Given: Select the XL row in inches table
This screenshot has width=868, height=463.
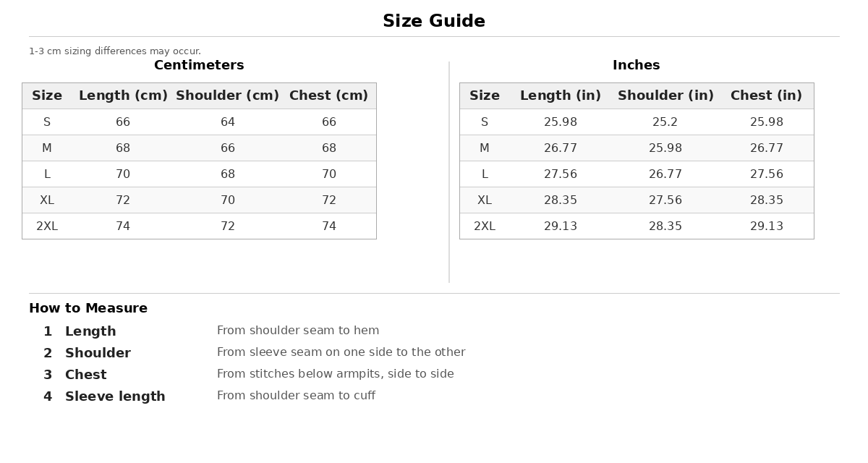Looking at the screenshot, I should [637, 200].
